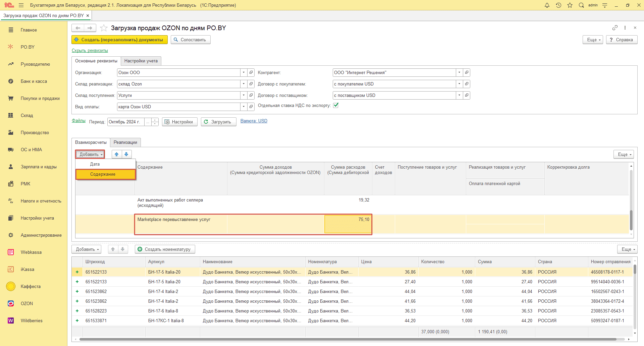The image size is (644, 346).
Task: Toggle Отдельная ставка НДС по экспорту checkbox
Action: tap(336, 105)
